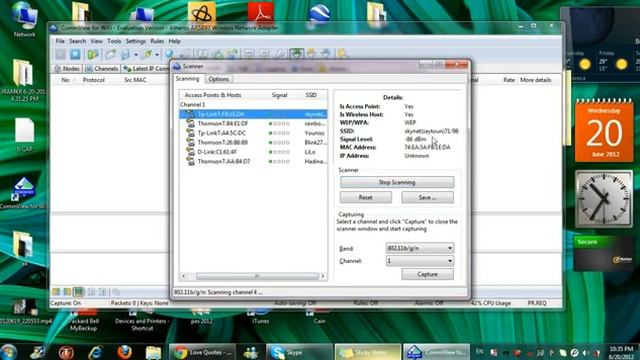
Task: Select the ThomsonT:26:B6:B9 access point row
Action: point(253,142)
